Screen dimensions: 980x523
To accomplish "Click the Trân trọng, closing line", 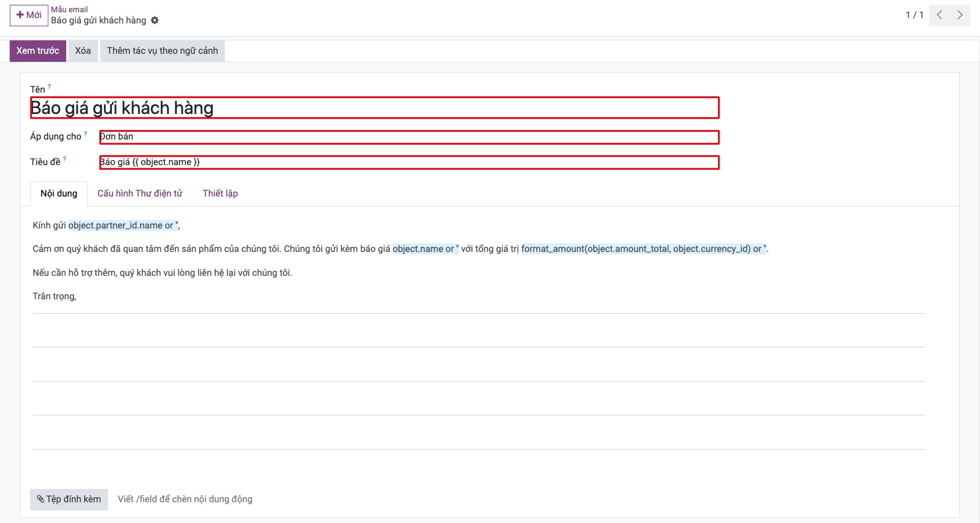I will click(x=54, y=296).
